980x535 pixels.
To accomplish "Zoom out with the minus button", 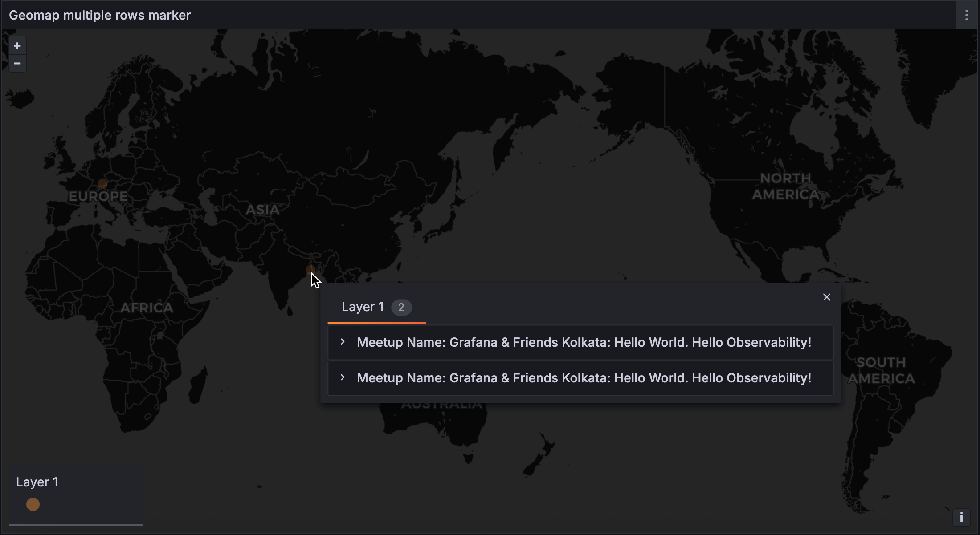I will (x=17, y=64).
